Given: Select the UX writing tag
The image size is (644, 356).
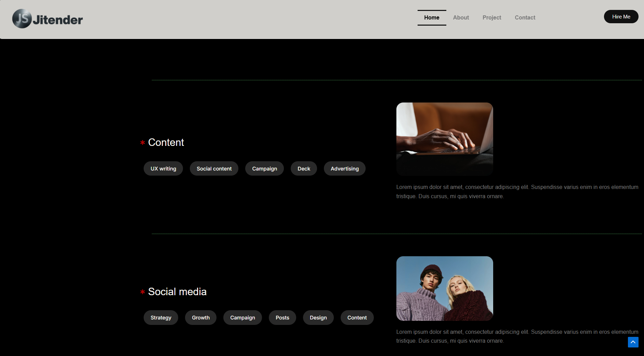Looking at the screenshot, I should tap(163, 169).
